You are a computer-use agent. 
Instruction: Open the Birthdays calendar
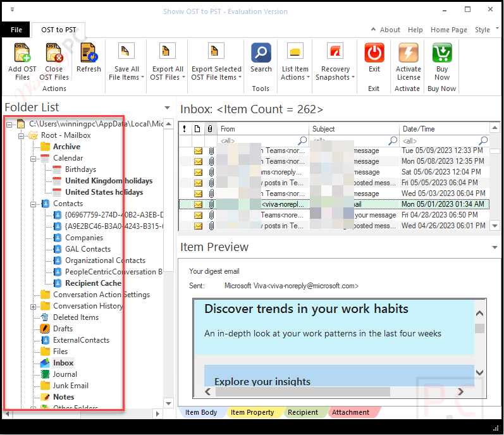click(80, 169)
